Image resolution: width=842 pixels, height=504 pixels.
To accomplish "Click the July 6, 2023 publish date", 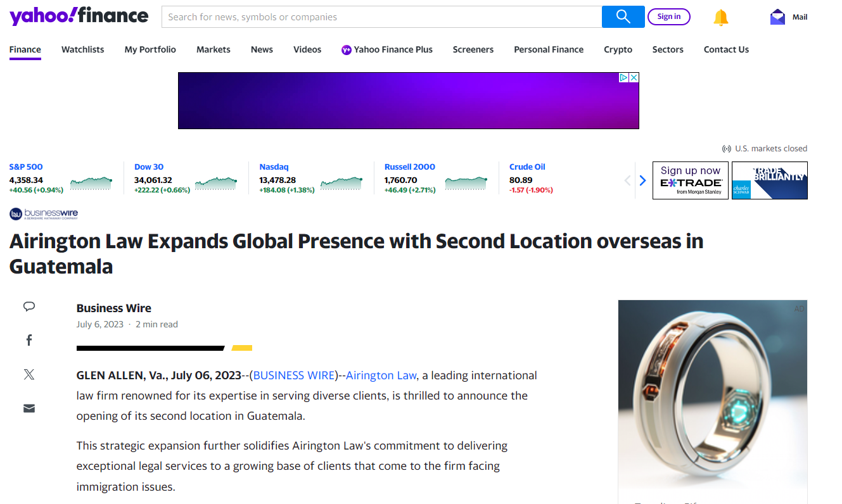I will 100,324.
